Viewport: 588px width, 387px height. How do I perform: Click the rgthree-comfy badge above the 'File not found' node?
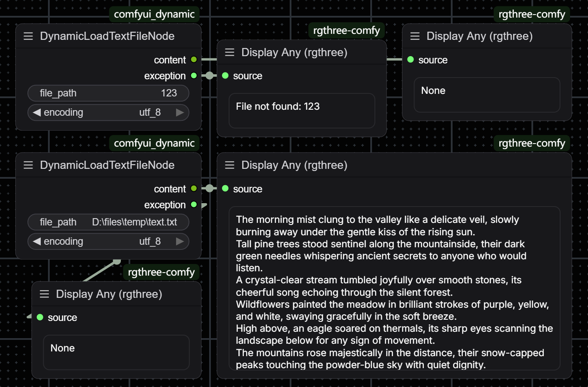pos(346,30)
